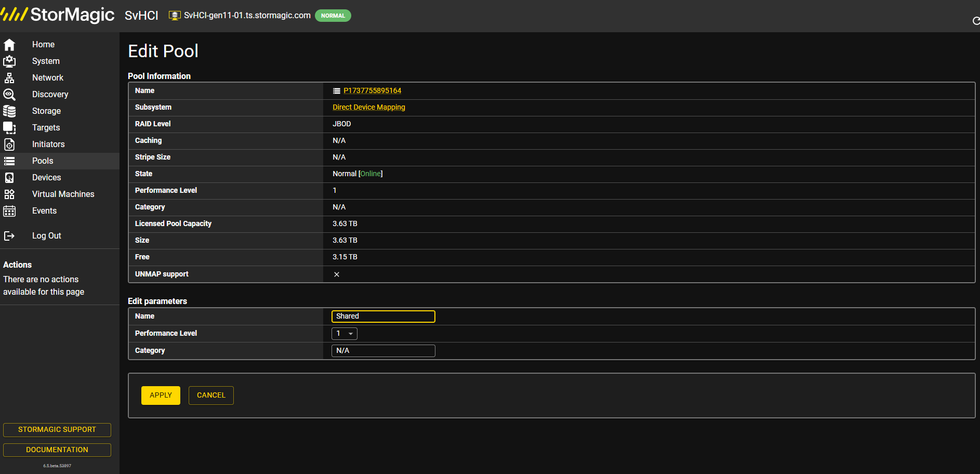Open the DOCUMENTATION button

(57, 450)
